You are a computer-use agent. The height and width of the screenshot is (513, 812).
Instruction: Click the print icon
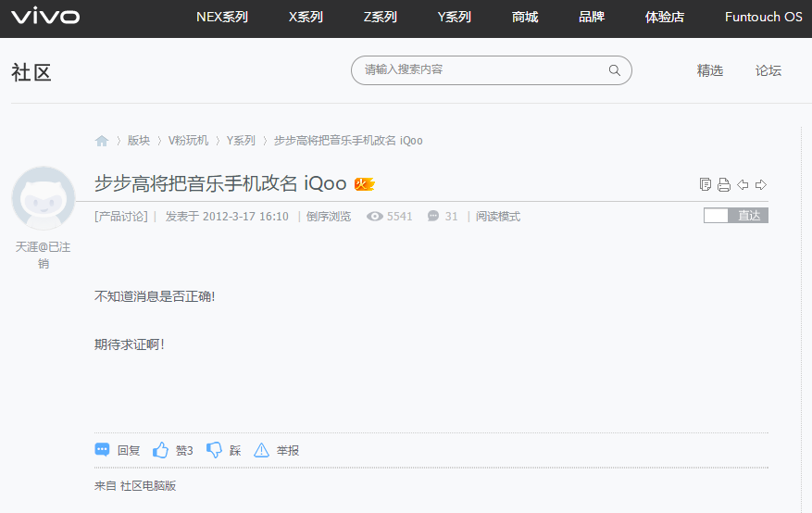[723, 184]
